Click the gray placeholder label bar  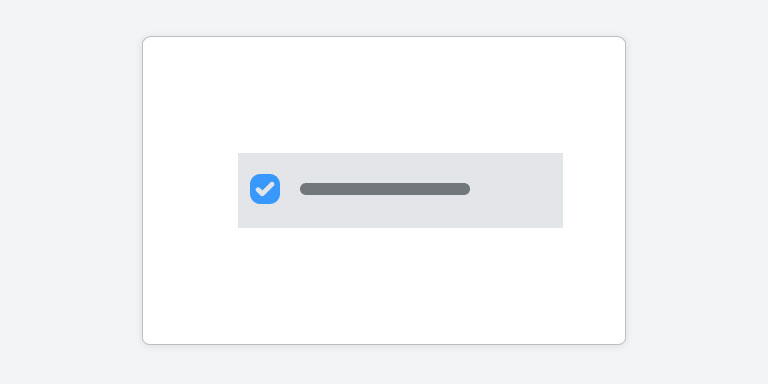[x=385, y=189]
